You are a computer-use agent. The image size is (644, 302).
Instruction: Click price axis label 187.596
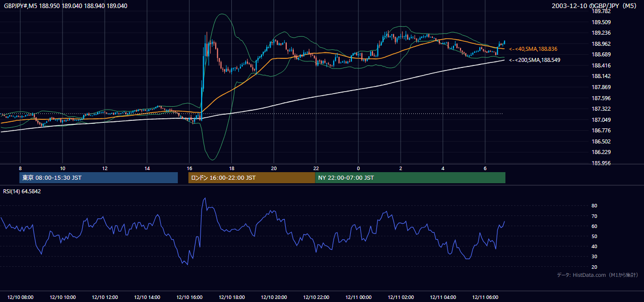[x=601, y=98]
